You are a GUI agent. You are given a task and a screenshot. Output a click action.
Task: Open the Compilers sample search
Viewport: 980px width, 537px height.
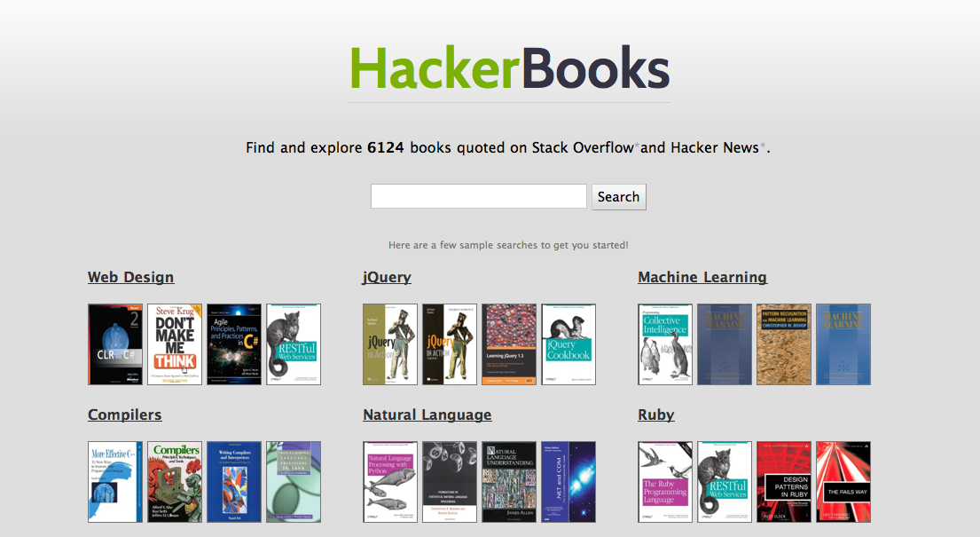(x=124, y=415)
